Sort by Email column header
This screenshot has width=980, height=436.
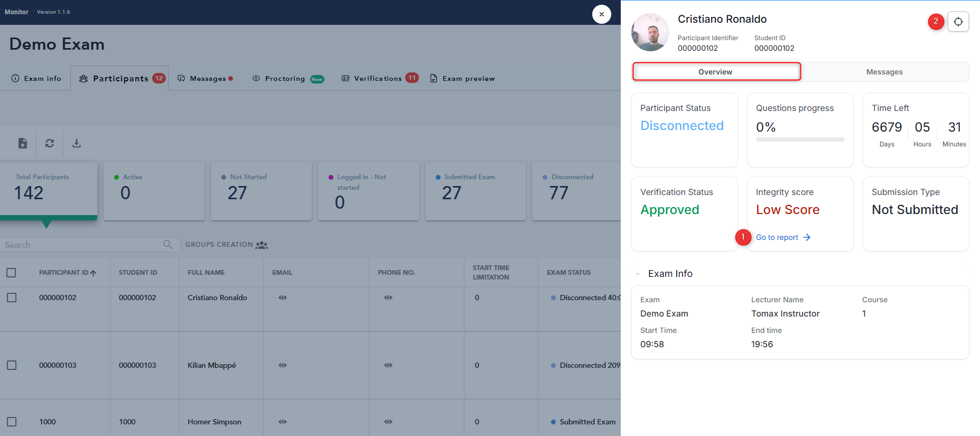pyautogui.click(x=282, y=273)
